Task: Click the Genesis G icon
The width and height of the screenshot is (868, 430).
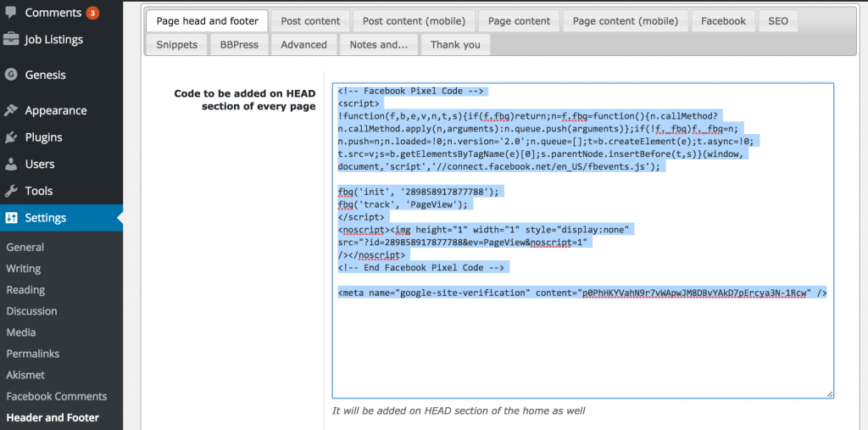Action: tap(10, 75)
